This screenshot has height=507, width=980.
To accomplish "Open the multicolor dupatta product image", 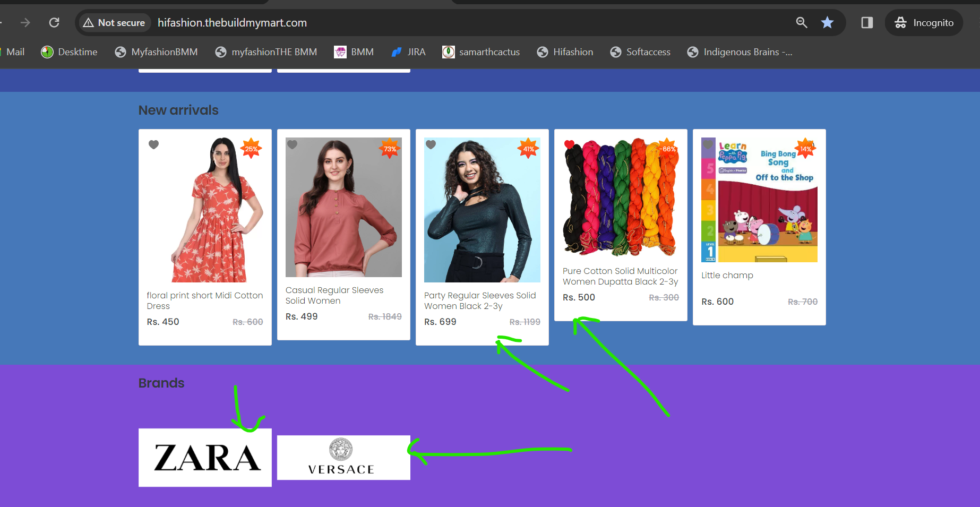I will click(x=621, y=197).
